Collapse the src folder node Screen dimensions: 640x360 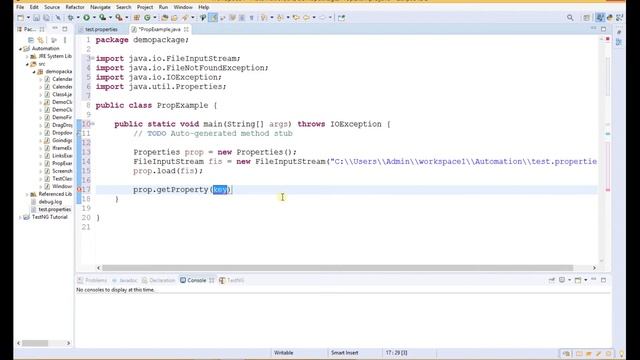(27, 64)
